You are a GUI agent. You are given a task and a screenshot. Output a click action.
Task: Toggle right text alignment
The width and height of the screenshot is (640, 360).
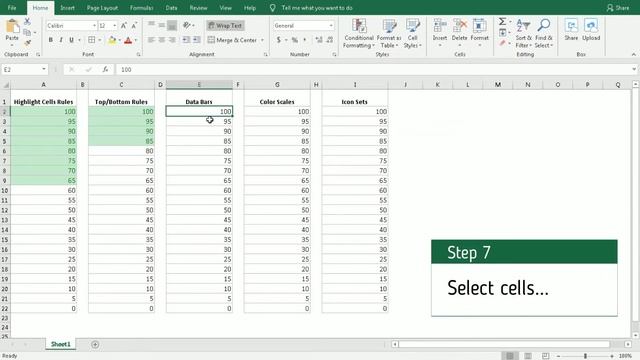click(172, 40)
